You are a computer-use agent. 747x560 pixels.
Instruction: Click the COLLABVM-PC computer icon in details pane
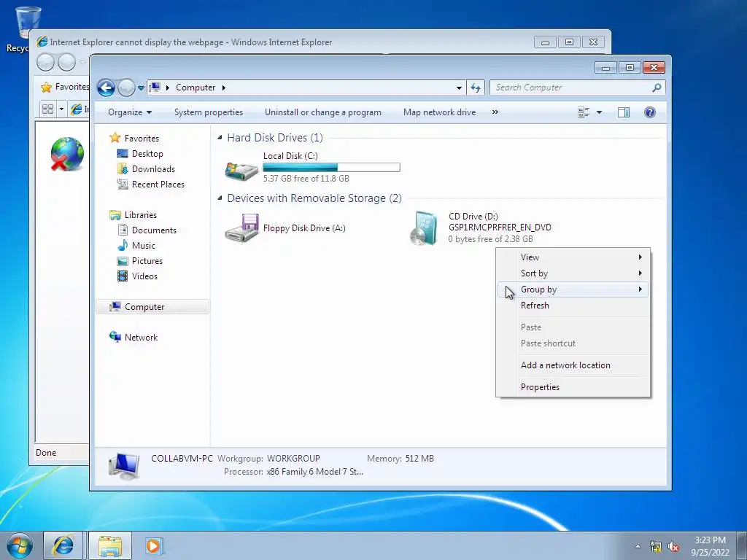(123, 466)
